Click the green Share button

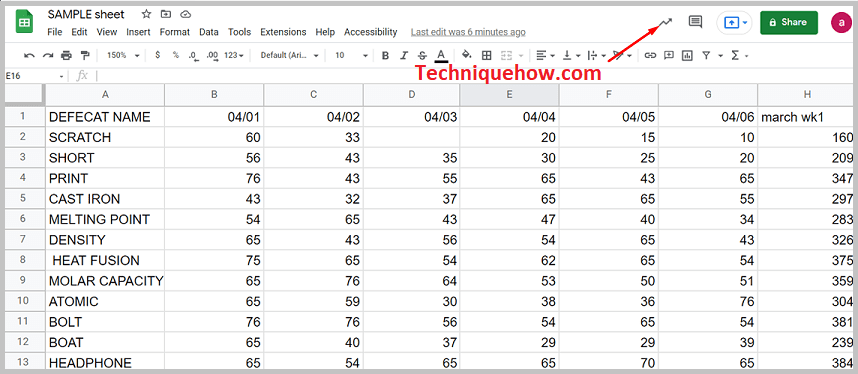[x=789, y=22]
